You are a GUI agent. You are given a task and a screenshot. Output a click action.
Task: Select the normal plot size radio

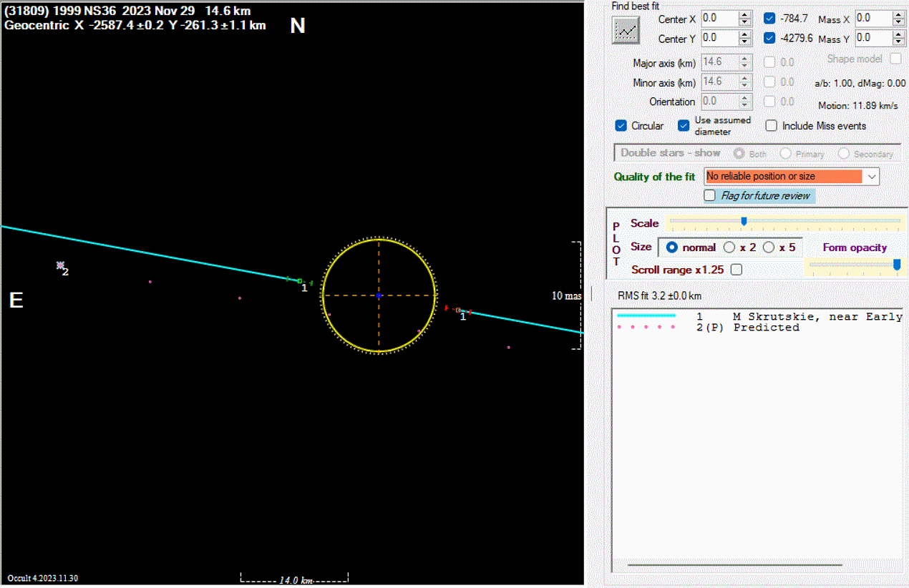pos(672,248)
